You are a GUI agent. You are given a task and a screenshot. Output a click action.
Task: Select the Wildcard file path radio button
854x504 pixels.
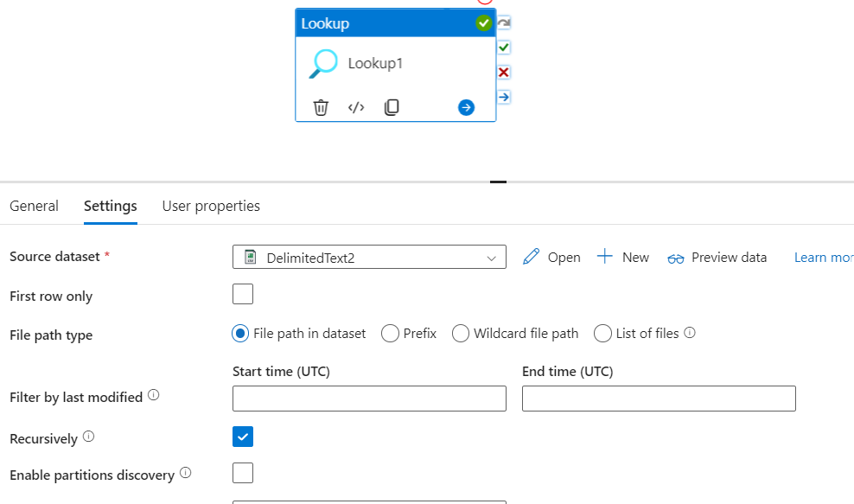(x=460, y=334)
